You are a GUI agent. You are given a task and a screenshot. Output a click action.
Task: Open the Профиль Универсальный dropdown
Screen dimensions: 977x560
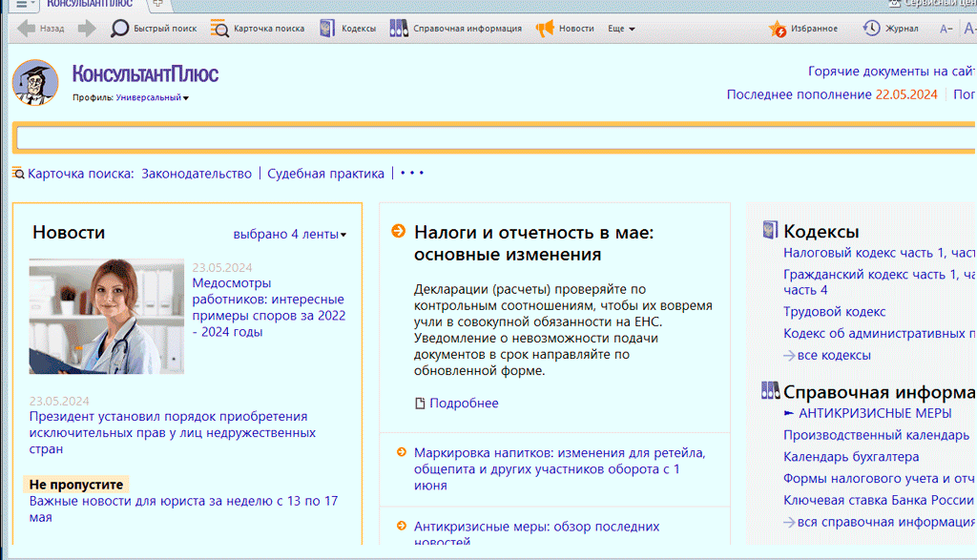tap(153, 97)
